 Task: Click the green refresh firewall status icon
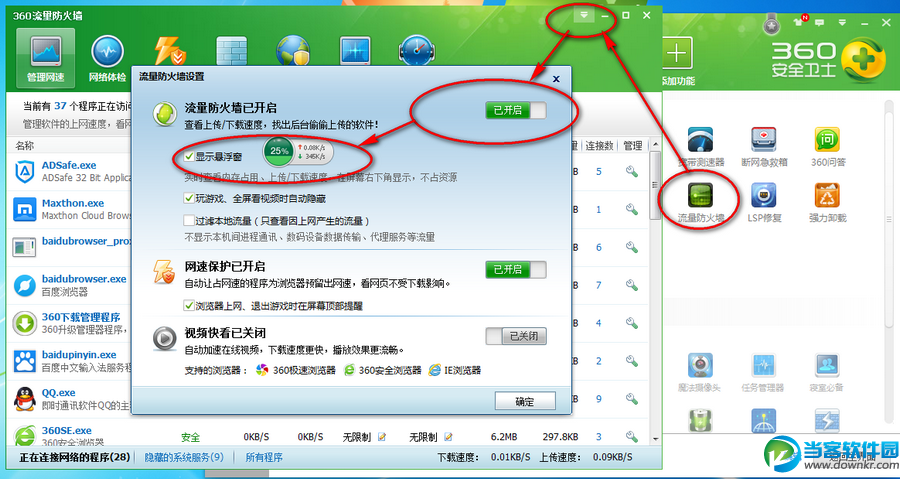pyautogui.click(x=164, y=113)
